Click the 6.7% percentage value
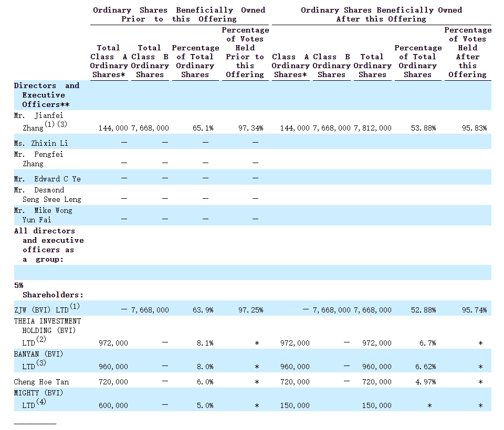The image size is (504, 430). (428, 343)
